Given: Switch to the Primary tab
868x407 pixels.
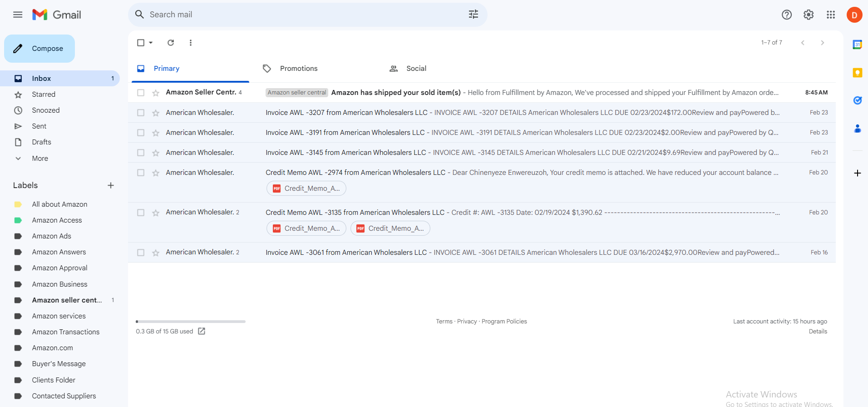Looking at the screenshot, I should (190, 69).
